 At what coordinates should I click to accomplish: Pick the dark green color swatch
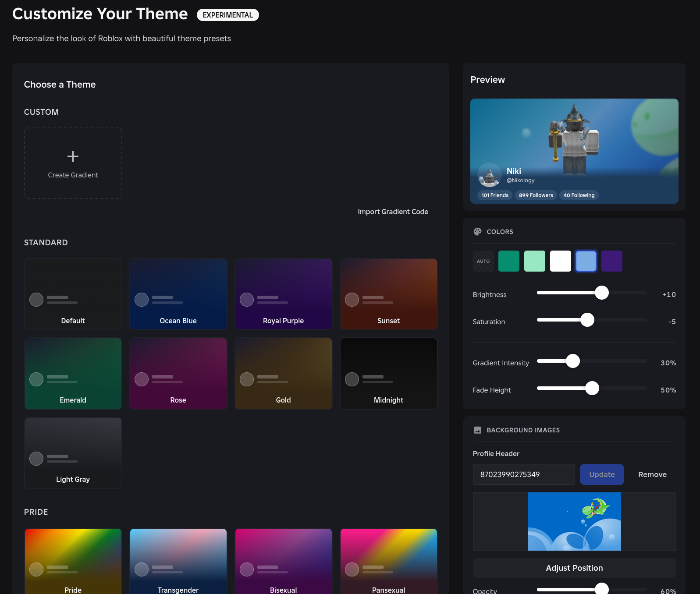click(509, 261)
